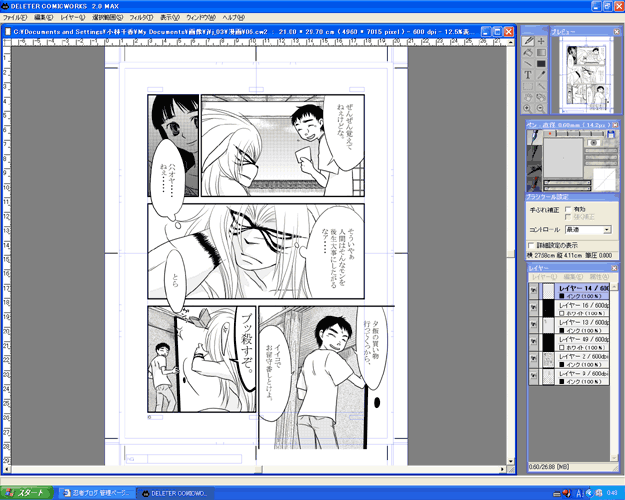This screenshot has width=625, height=500.
Task: Select the Hand pan tool
Action: (528, 97)
